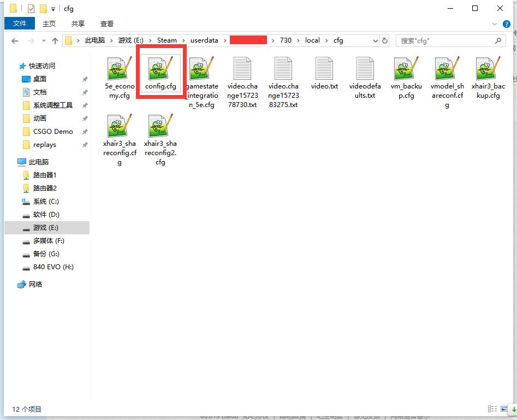Open the 文件 menu tab
The width and height of the screenshot is (517, 420).
point(20,23)
